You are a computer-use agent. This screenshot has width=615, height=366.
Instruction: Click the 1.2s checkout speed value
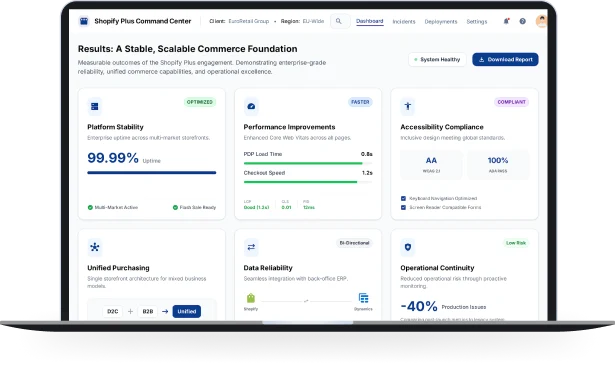[367, 173]
